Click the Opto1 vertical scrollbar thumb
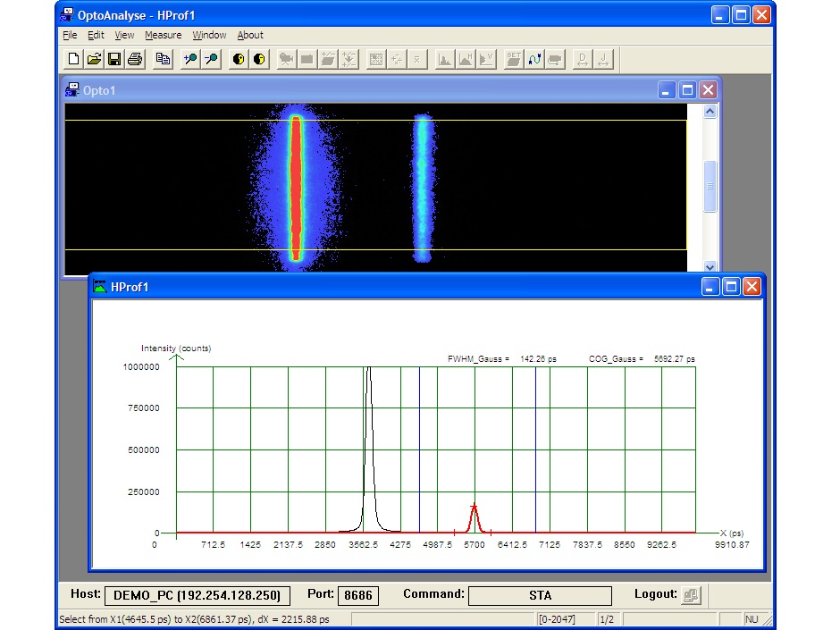Screen dimensions: 840x630 point(710,186)
